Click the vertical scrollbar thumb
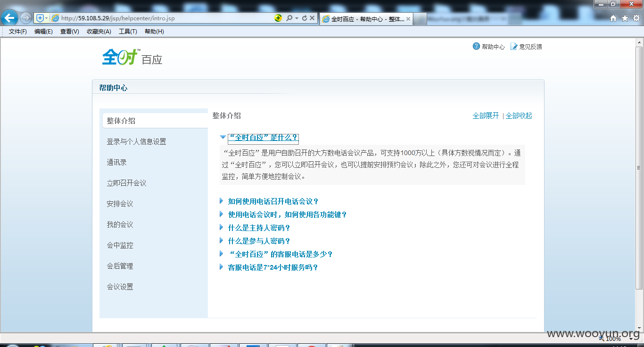644x347 pixels. (639, 168)
